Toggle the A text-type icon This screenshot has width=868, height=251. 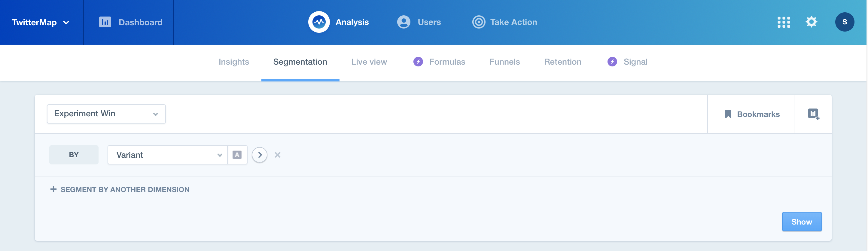237,155
